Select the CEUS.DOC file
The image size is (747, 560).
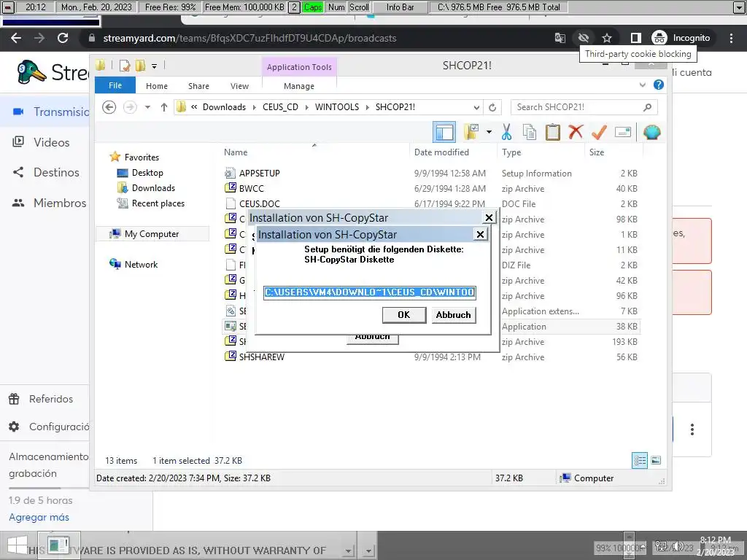click(x=259, y=204)
